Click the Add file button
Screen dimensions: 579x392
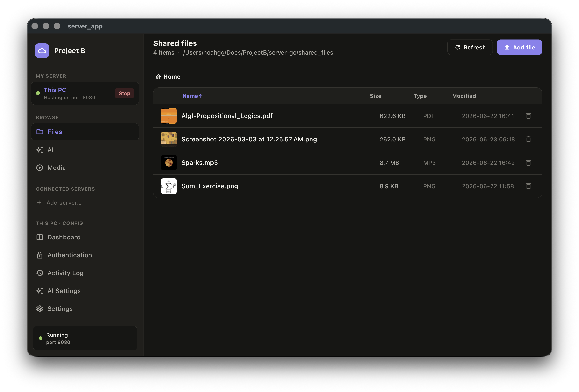coord(519,47)
